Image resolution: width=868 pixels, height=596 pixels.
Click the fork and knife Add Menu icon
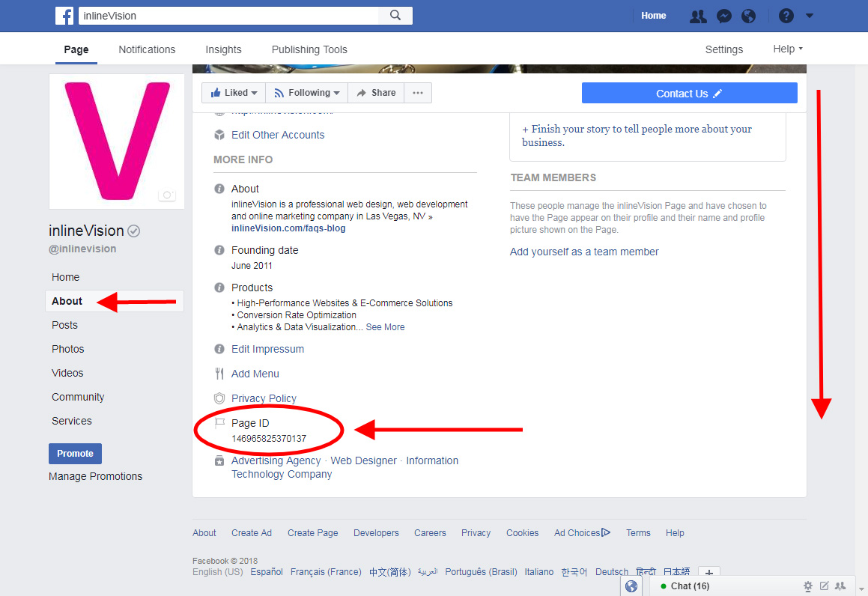219,374
